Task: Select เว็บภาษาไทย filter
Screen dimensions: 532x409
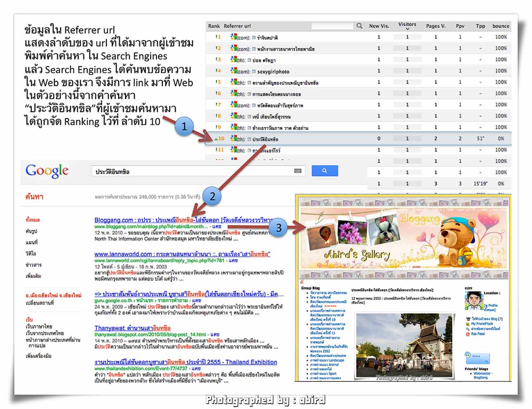Action: point(39,326)
